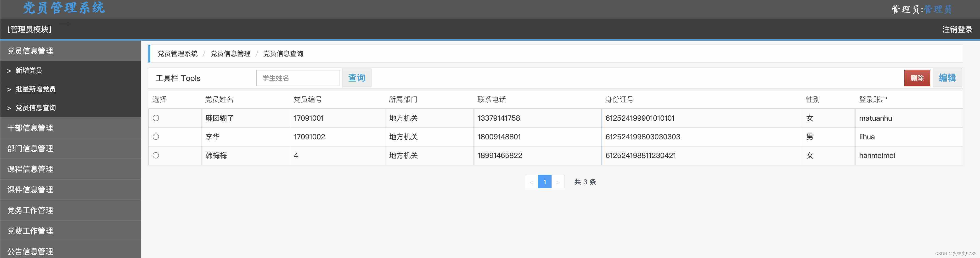Screen dimensions: 980x258
Task: Expand the 党务工作管理 sidebar section
Action: (x=70, y=210)
